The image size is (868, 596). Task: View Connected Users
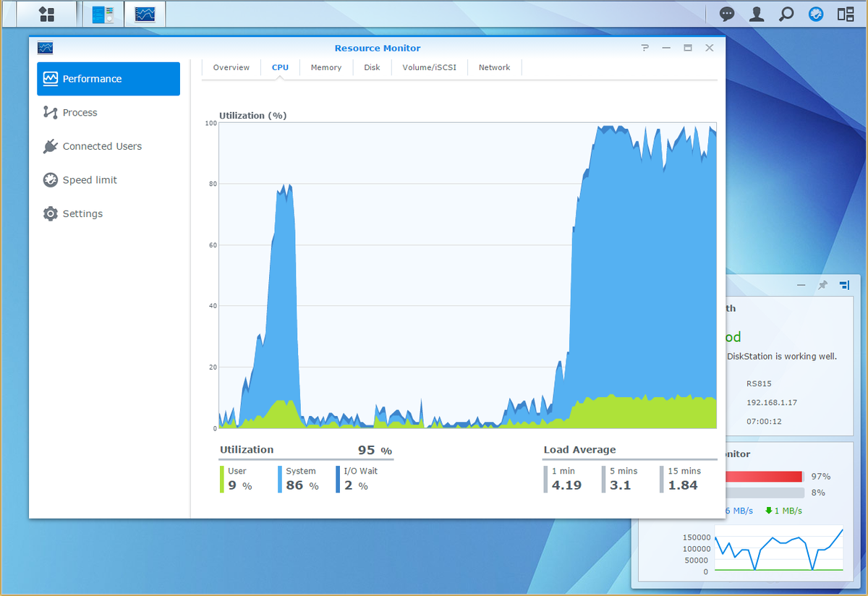101,146
